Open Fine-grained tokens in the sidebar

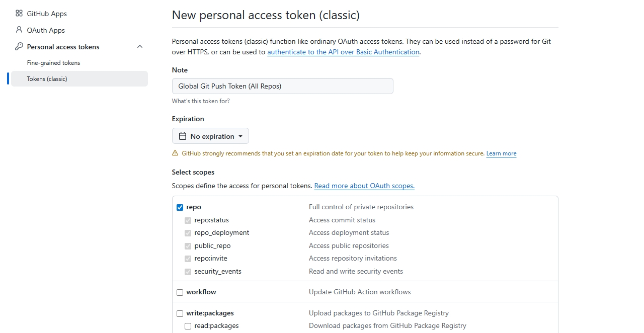click(53, 63)
